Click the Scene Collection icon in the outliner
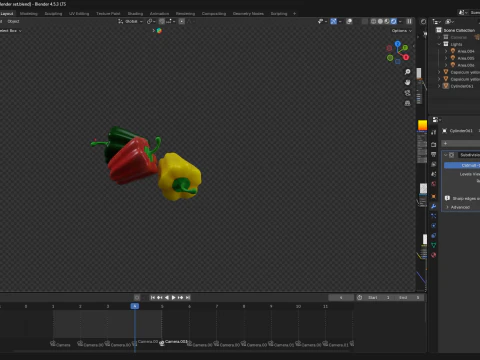Image resolution: width=480 pixels, height=360 pixels. 439,30
